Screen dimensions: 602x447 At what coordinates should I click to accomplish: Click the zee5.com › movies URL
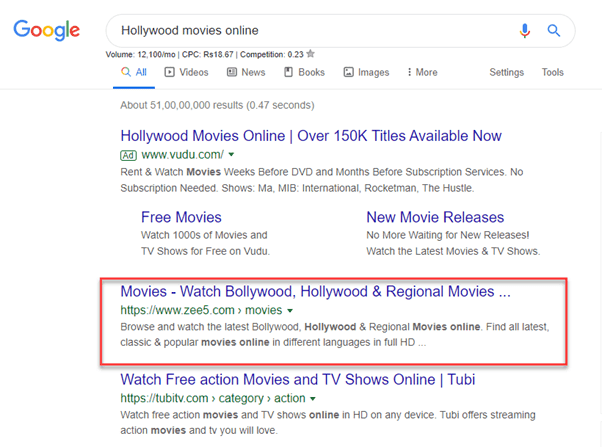point(201,310)
